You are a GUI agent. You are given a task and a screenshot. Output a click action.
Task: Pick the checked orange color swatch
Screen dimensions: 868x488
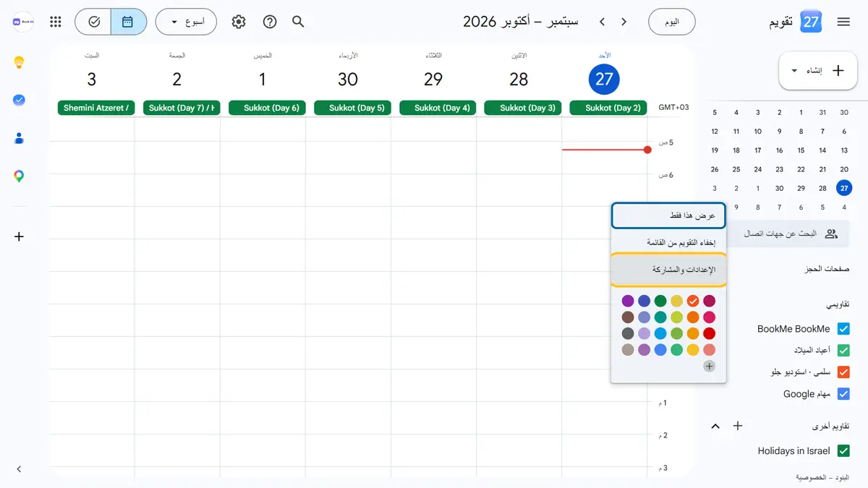693,301
